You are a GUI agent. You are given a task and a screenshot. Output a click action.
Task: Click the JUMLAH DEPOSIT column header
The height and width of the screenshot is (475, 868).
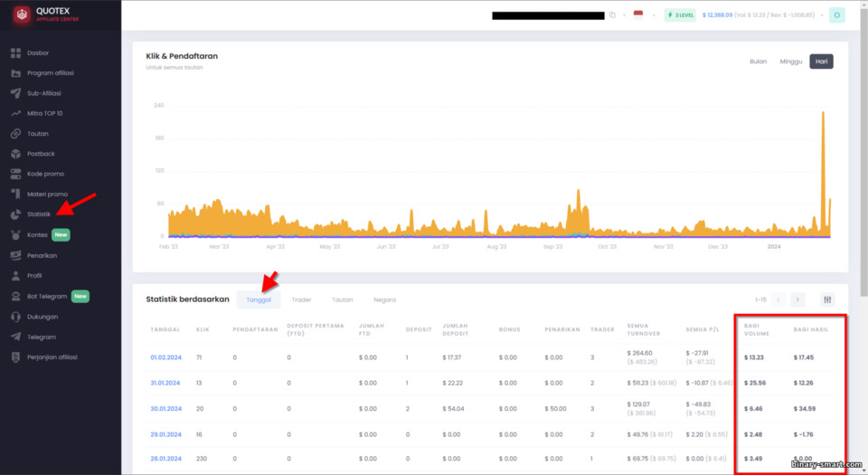(456, 329)
